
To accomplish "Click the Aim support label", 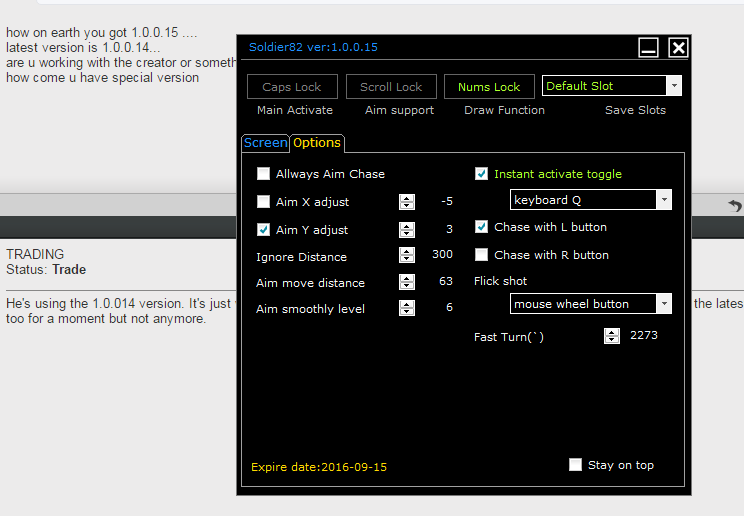I will [400, 110].
